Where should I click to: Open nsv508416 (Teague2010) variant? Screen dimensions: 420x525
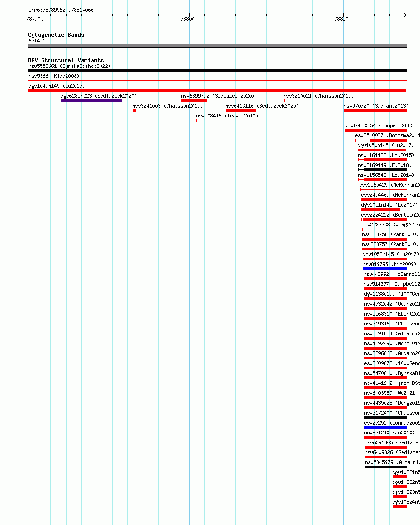[227, 116]
